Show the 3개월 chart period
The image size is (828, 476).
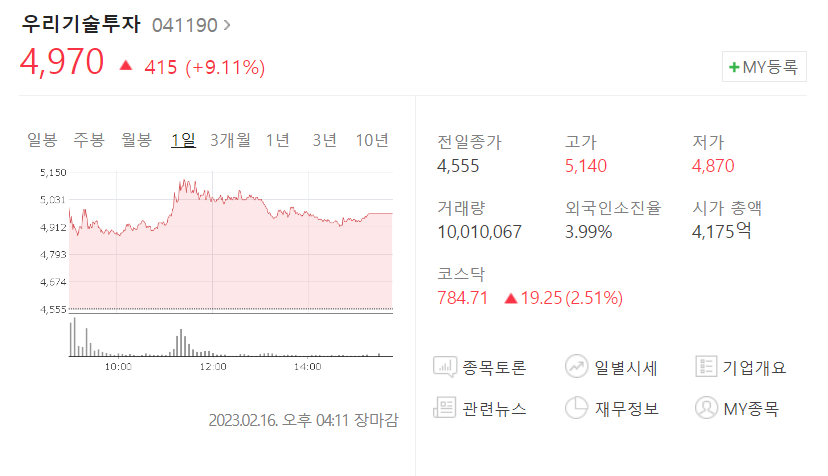click(x=230, y=140)
